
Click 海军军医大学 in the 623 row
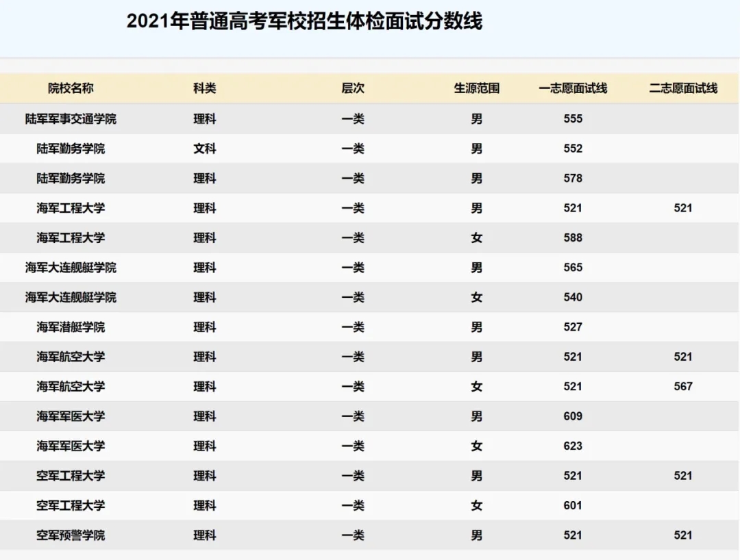point(71,446)
